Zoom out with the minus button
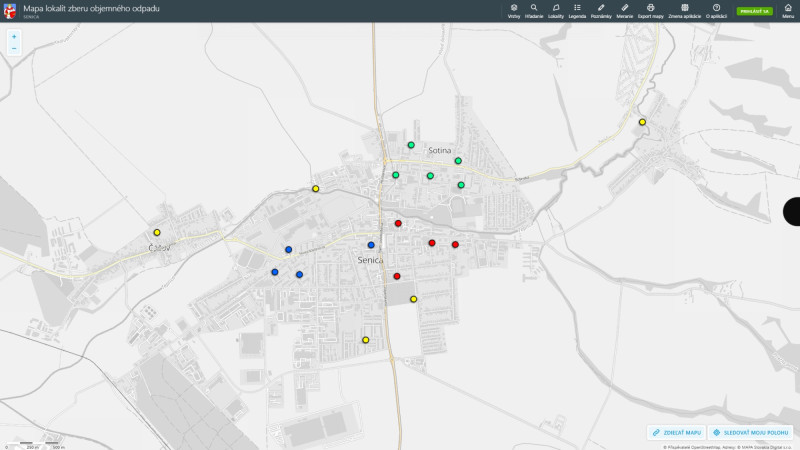This screenshot has height=450, width=800. click(14, 49)
